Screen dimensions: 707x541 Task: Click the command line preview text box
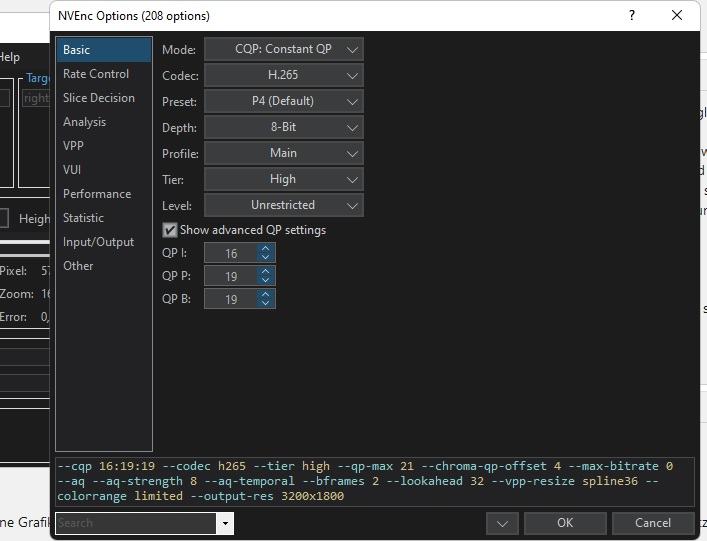(x=375, y=481)
